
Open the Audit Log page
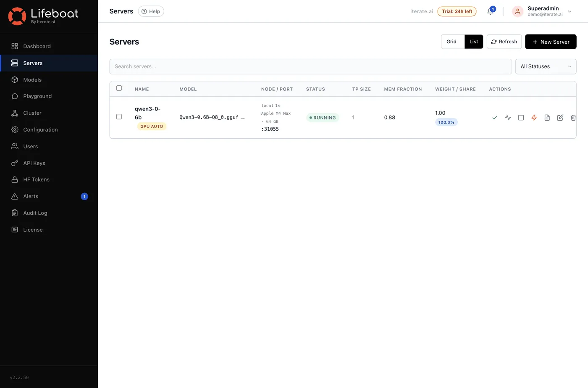(49, 213)
